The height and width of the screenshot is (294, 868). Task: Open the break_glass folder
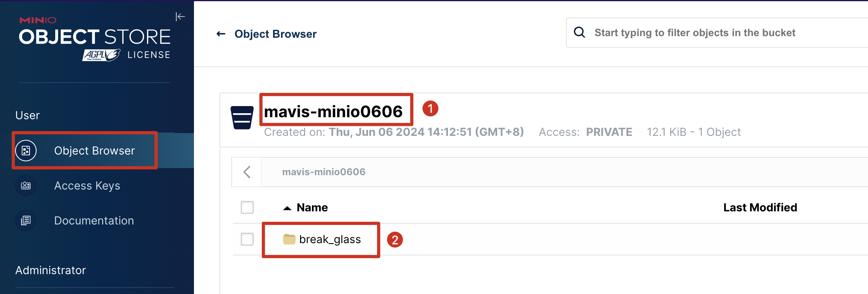click(x=330, y=239)
